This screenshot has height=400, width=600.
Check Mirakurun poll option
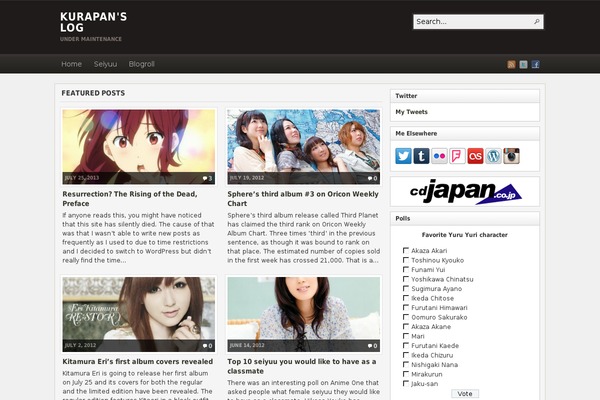point(406,374)
